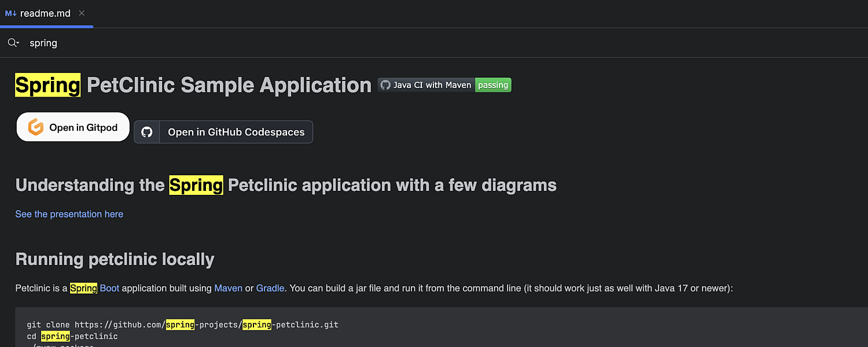Open the "Java CI with Maven" badge label

(x=432, y=85)
